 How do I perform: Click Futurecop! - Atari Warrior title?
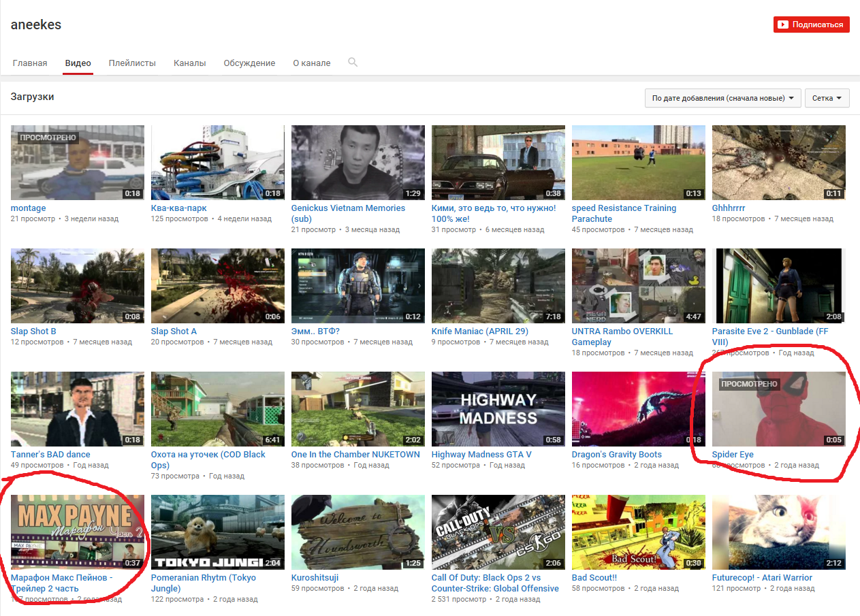tap(762, 578)
